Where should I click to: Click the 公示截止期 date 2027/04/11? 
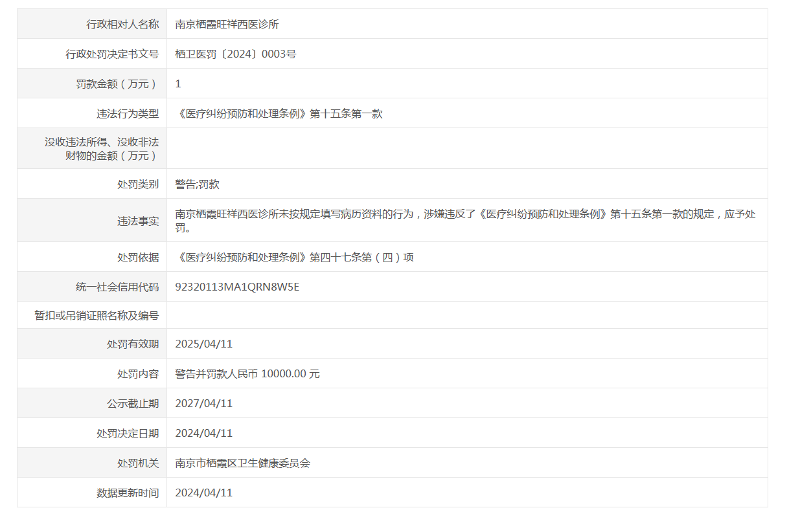(203, 404)
